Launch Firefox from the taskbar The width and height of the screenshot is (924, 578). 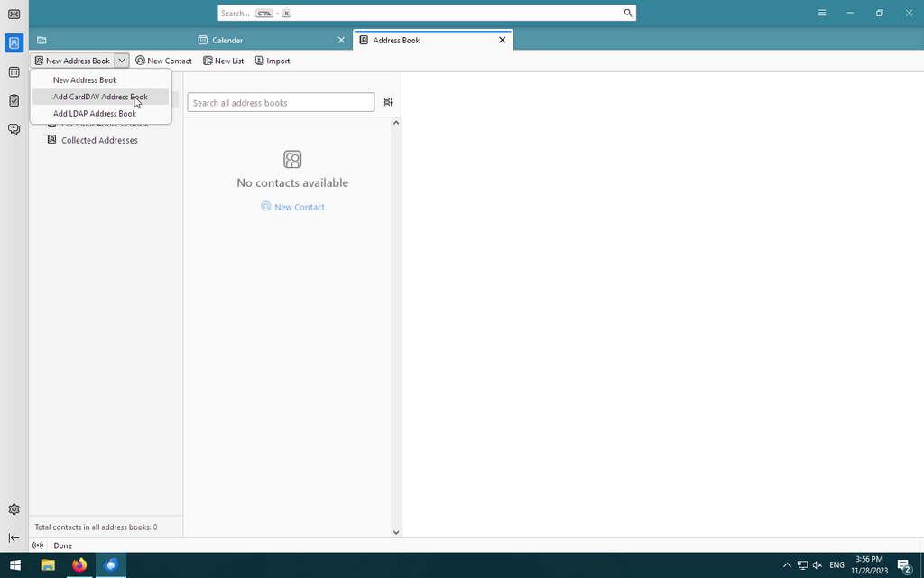click(79, 565)
